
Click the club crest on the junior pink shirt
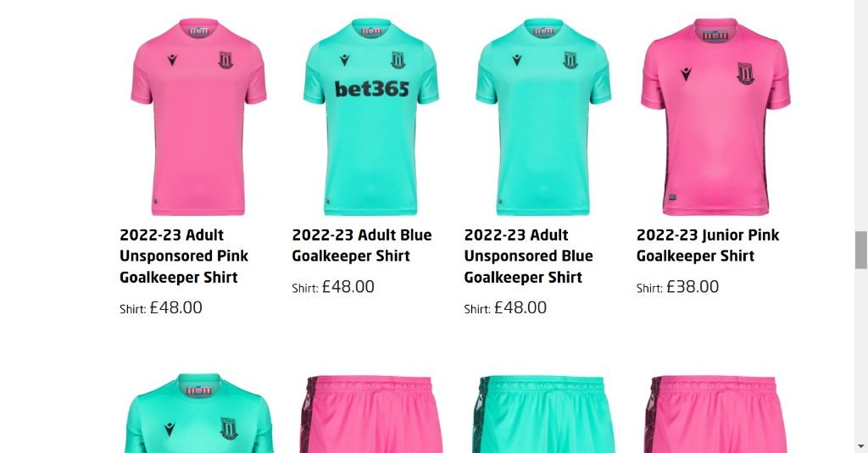click(746, 74)
